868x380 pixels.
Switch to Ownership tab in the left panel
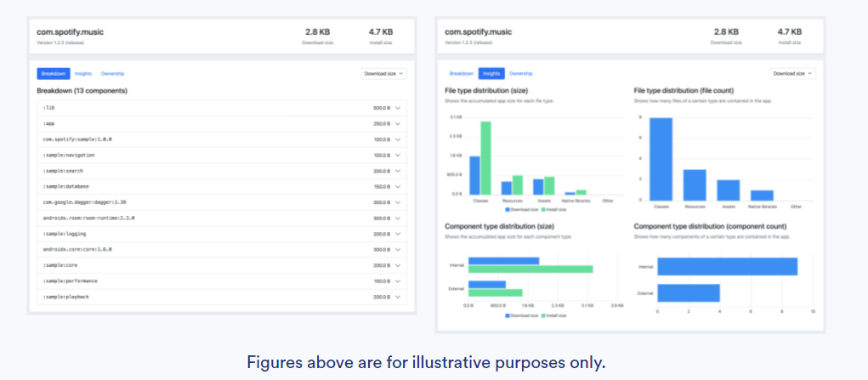coord(112,74)
